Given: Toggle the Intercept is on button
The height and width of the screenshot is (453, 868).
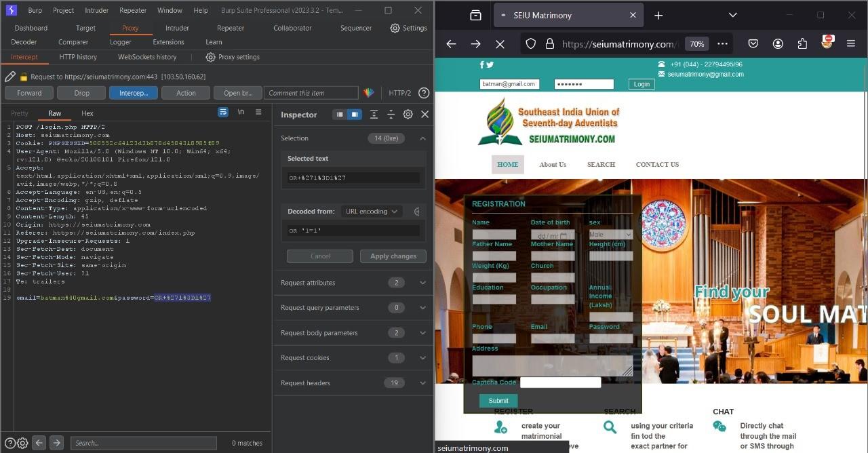Looking at the screenshot, I should pos(134,93).
